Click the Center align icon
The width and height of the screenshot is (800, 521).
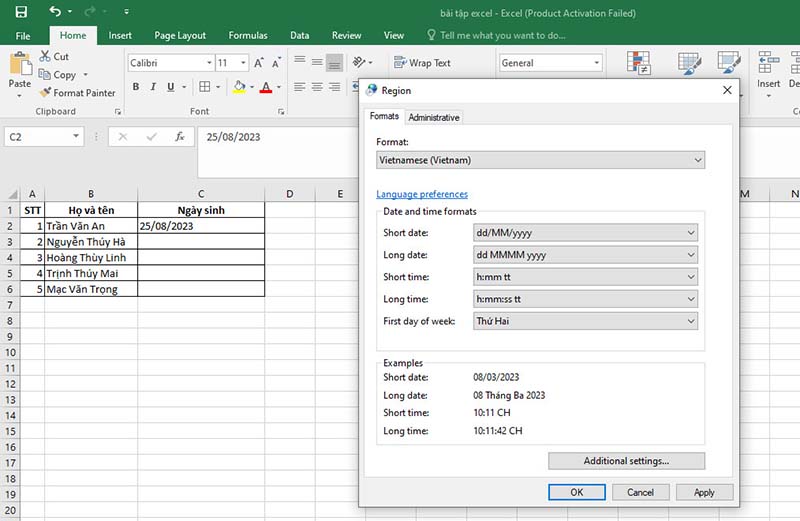[x=317, y=87]
